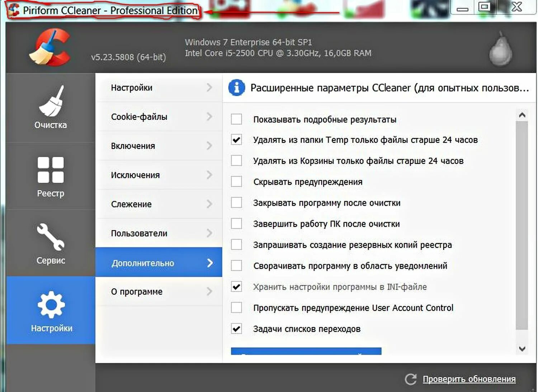Maximize the CCleaner window
This screenshot has height=392, width=538.
pos(485,7)
